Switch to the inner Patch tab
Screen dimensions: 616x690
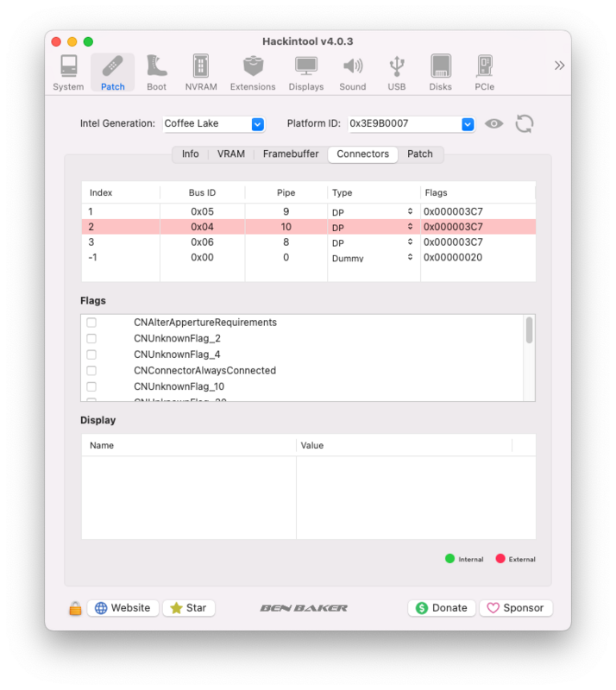tap(420, 154)
